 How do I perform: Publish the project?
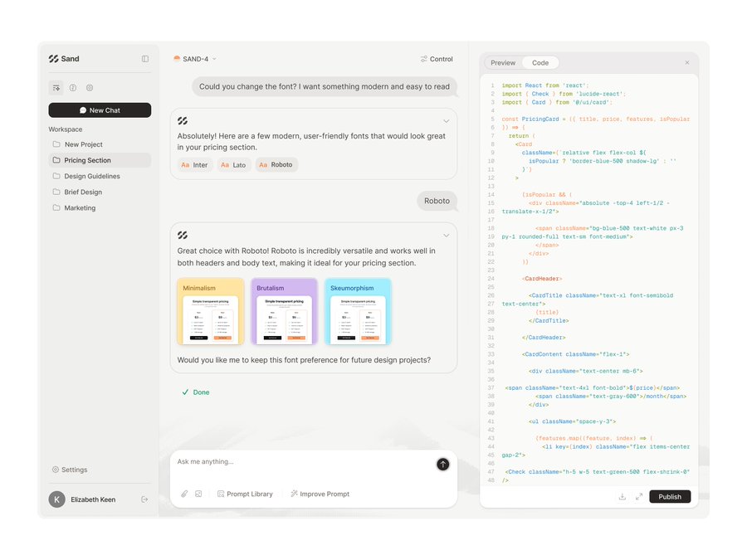point(670,497)
